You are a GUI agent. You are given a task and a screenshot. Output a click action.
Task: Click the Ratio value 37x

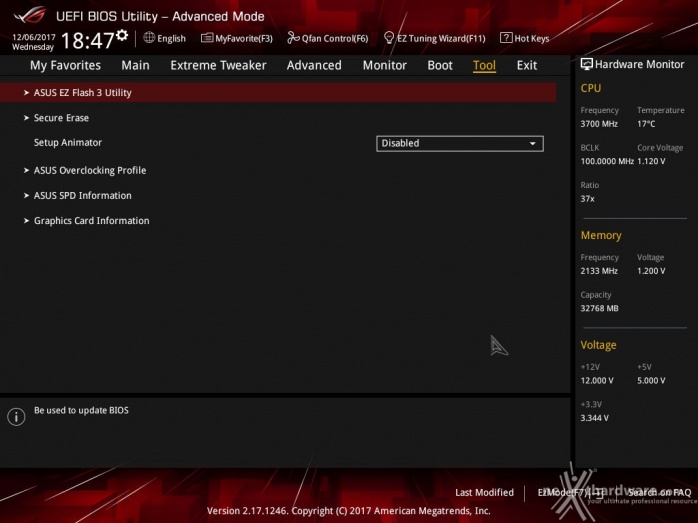[x=588, y=199]
